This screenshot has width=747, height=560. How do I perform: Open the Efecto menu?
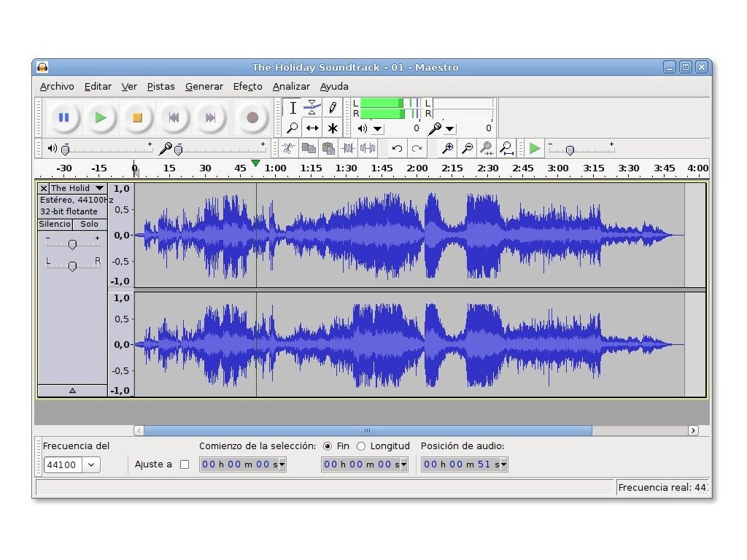247,86
